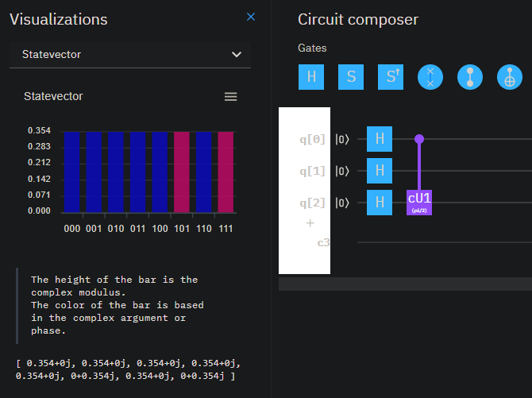This screenshot has width=532, height=398.
Task: Click the 111 x-axis label
Action: click(226, 229)
